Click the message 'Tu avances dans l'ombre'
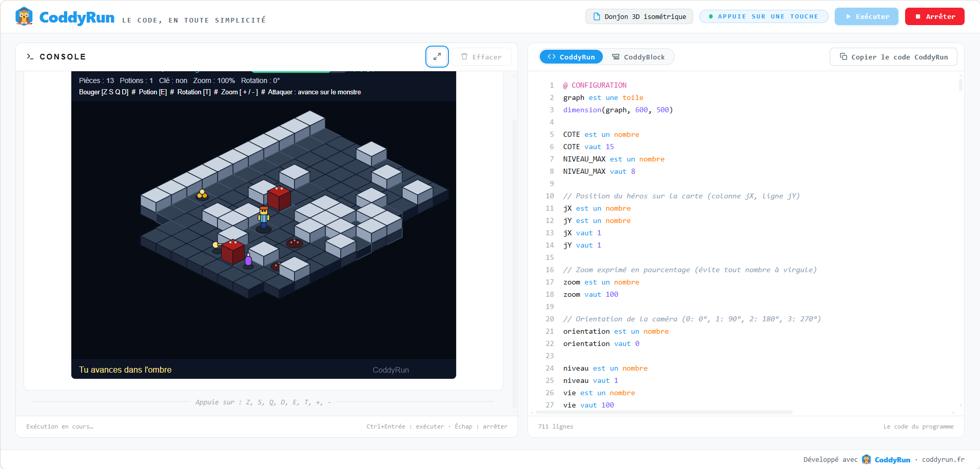 [x=125, y=370]
